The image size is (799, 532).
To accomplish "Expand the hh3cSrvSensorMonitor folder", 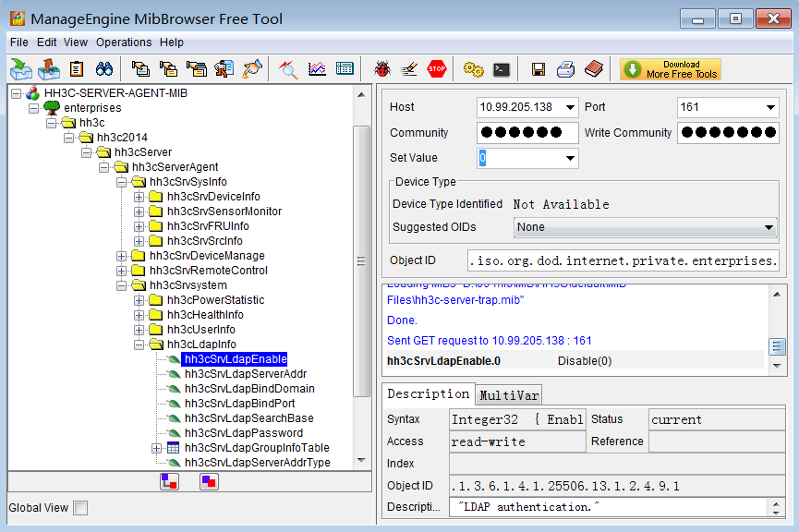I will pyautogui.click(x=139, y=212).
